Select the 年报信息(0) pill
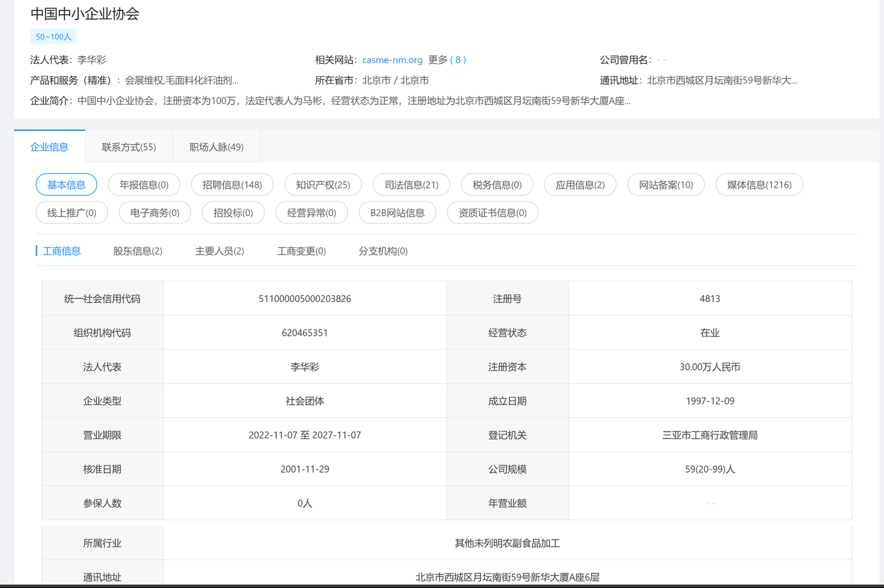This screenshot has width=884, height=588. pos(144,185)
